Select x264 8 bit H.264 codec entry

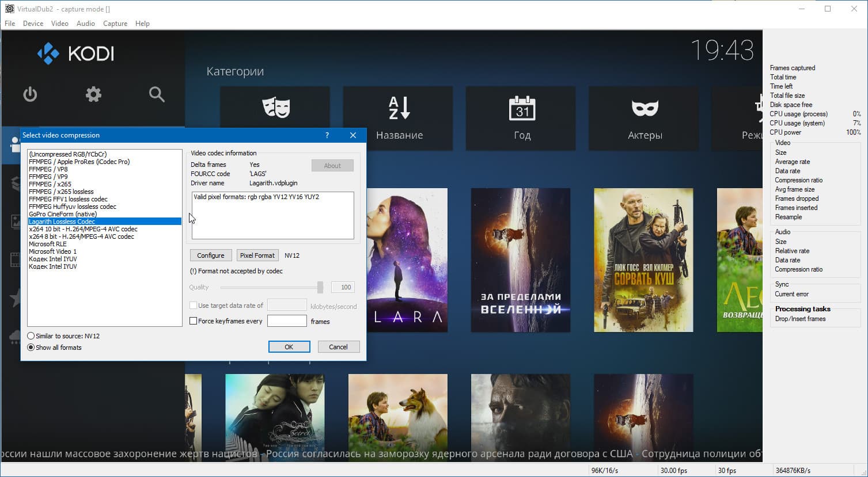pyautogui.click(x=81, y=236)
